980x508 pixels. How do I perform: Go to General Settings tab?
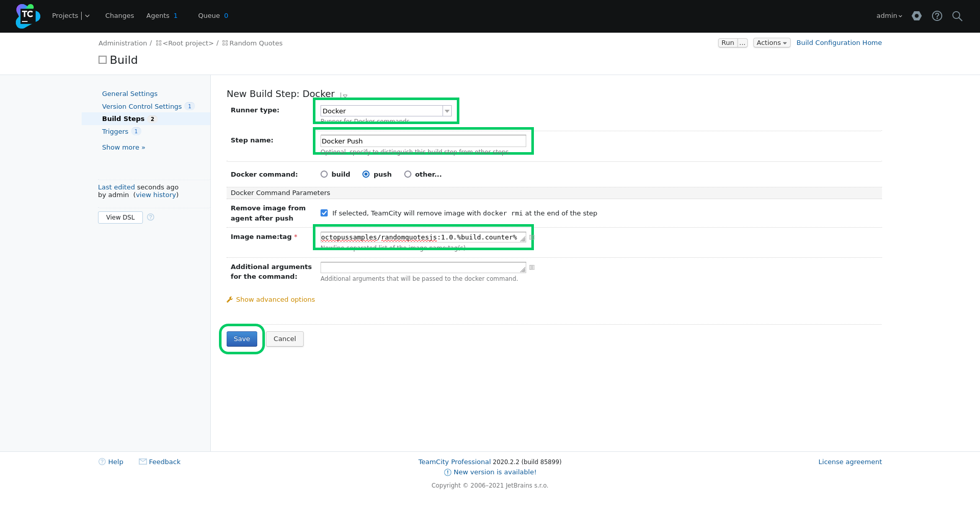[x=130, y=93]
